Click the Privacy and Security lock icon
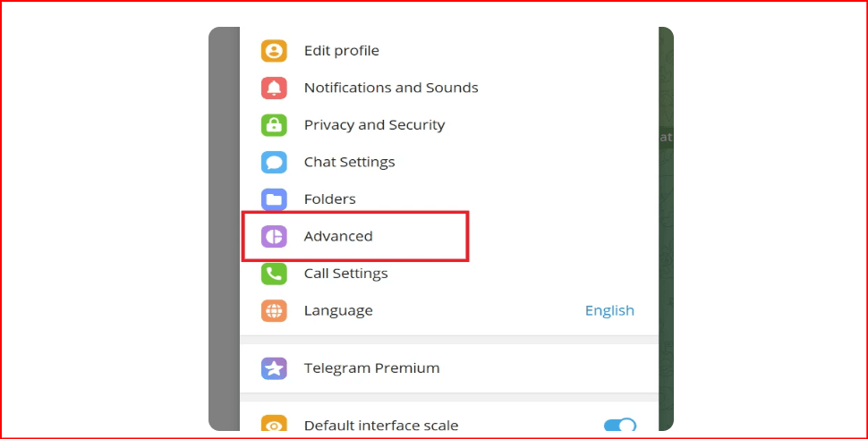Image resolution: width=868 pixels, height=439 pixels. (x=274, y=125)
